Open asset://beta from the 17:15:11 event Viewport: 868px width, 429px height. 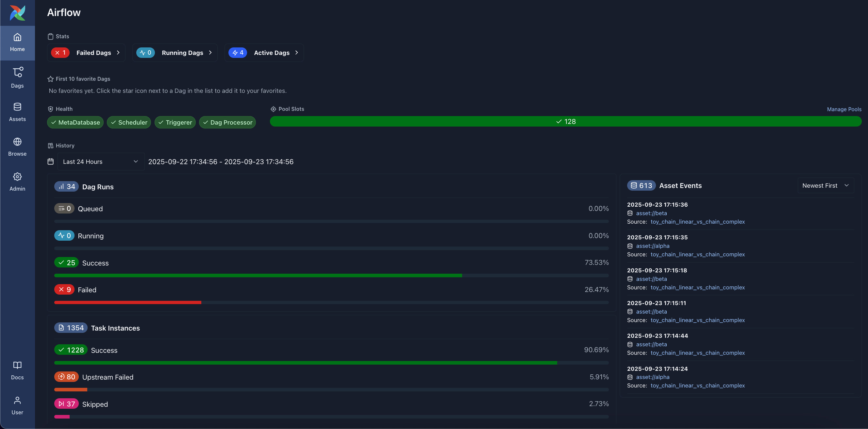click(651, 312)
